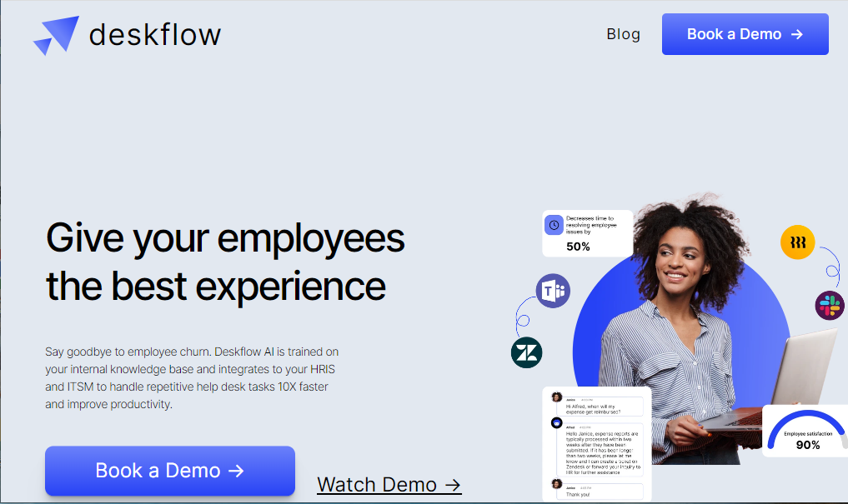Click Janice's avatar in the first chat message
The height and width of the screenshot is (504, 848).
coord(557,397)
